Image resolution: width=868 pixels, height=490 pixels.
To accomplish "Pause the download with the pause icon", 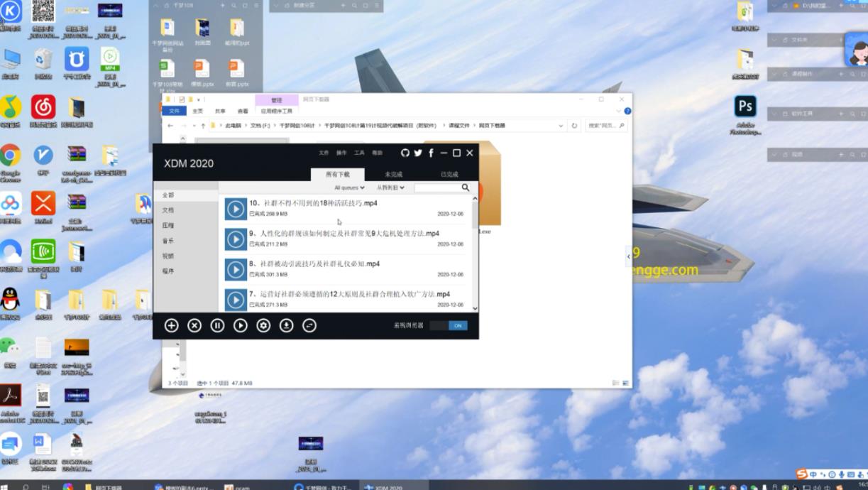I will click(x=217, y=325).
